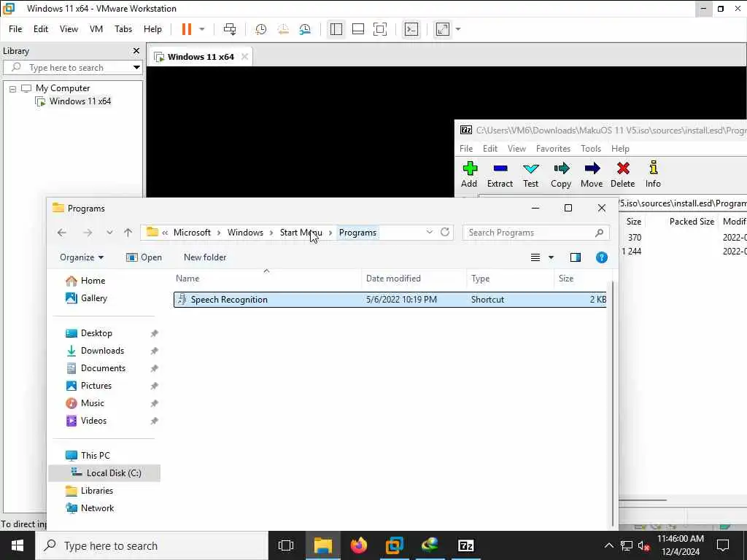Select Windows 11 x64 in Library tree
The width and height of the screenshot is (747, 560).
[80, 101]
